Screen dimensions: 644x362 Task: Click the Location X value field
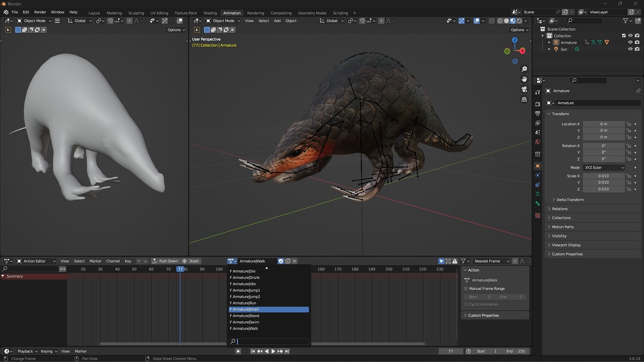(x=603, y=124)
